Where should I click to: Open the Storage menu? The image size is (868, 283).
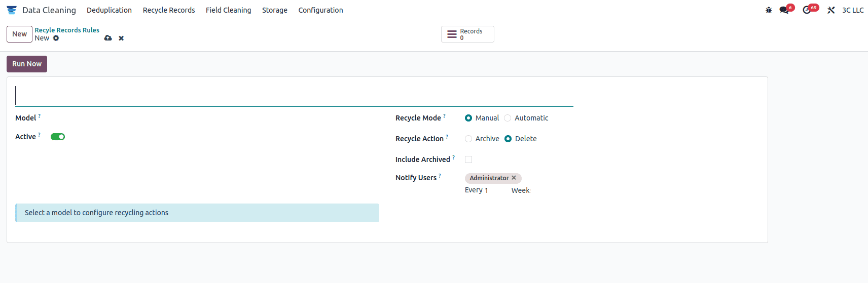(x=275, y=10)
